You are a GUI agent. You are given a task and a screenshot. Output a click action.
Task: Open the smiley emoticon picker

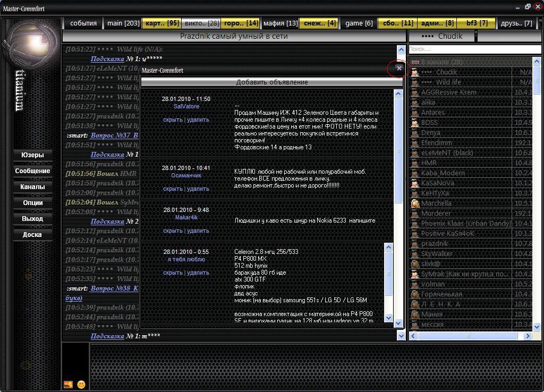pyautogui.click(x=81, y=384)
